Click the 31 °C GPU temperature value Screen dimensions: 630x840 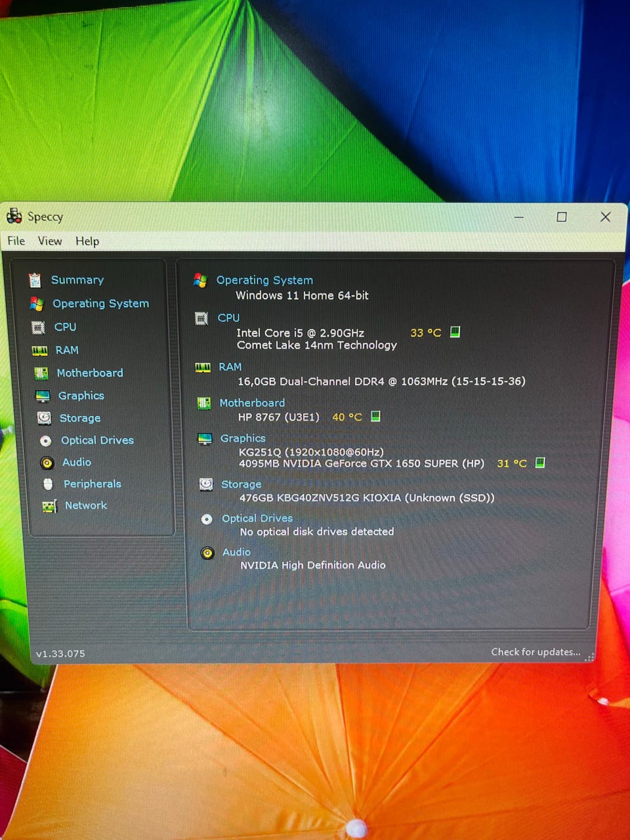pyautogui.click(x=512, y=463)
